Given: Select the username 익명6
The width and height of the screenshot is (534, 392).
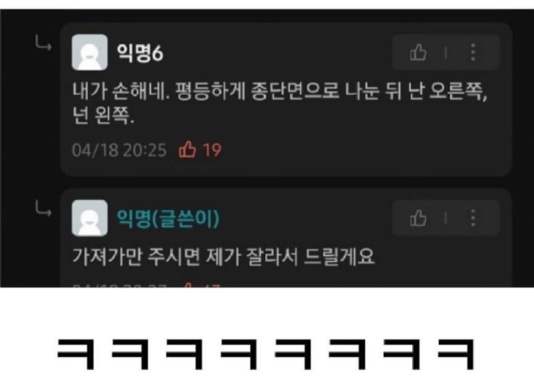Looking at the screenshot, I should 140,53.
